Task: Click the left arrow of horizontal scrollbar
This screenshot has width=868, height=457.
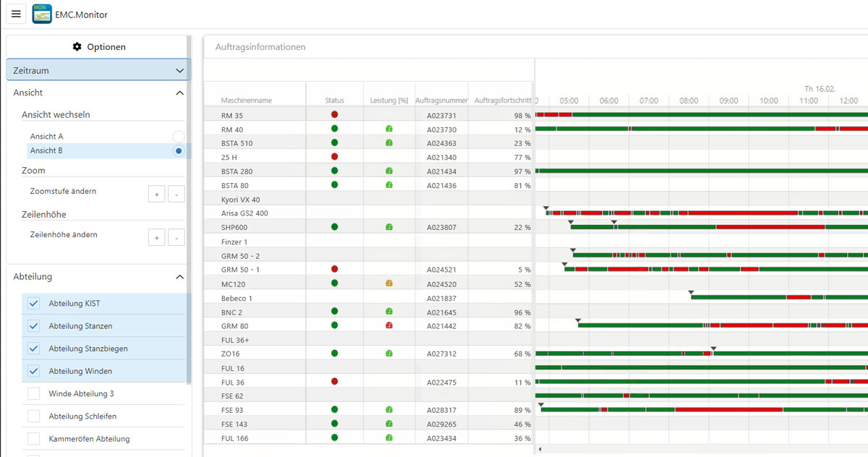Action: [x=540, y=450]
